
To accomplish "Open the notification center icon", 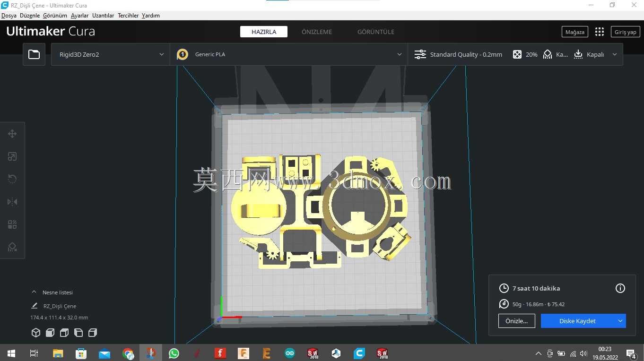I will 631,353.
